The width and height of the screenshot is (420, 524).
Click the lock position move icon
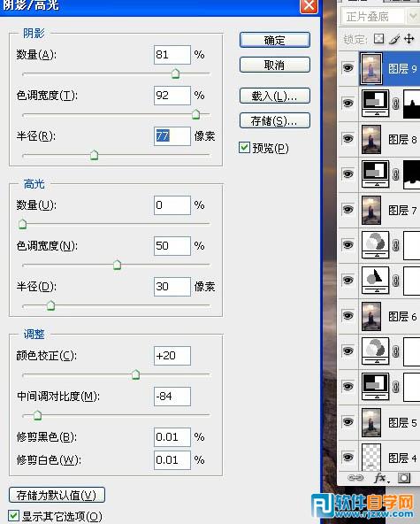click(409, 39)
